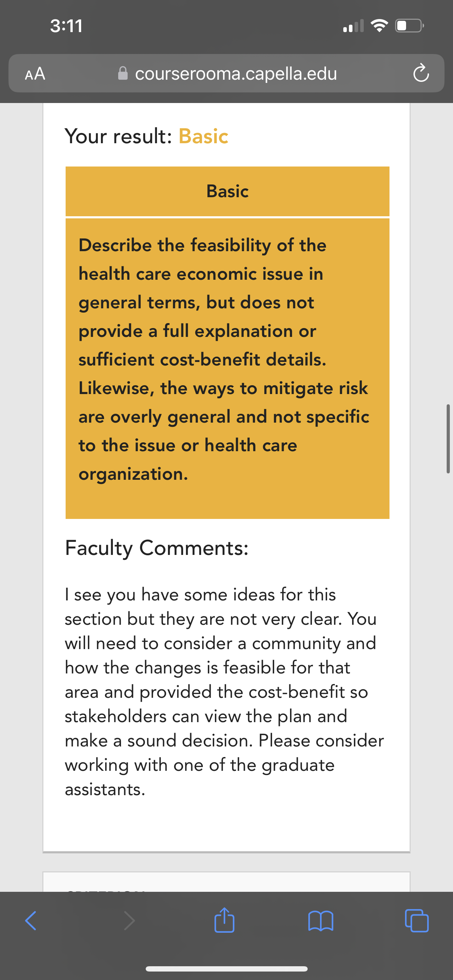This screenshot has width=453, height=980.
Task: Tap the next criterion card below
Action: (227, 882)
